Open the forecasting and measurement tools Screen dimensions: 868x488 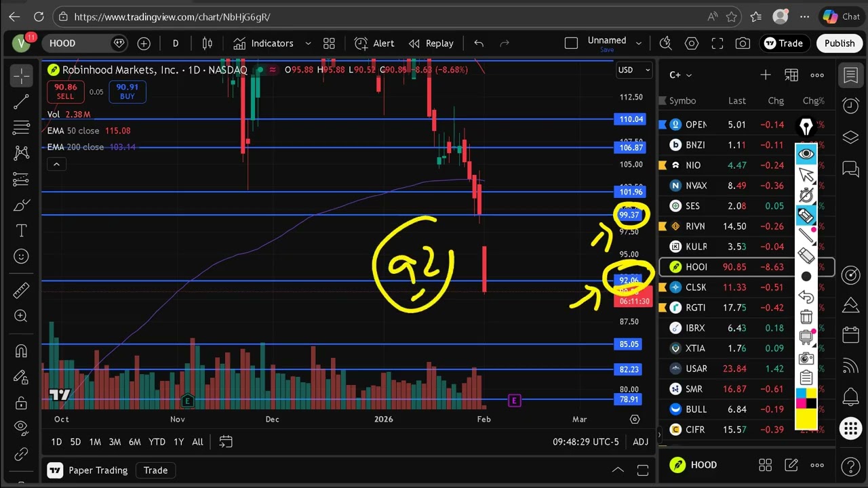(x=21, y=179)
